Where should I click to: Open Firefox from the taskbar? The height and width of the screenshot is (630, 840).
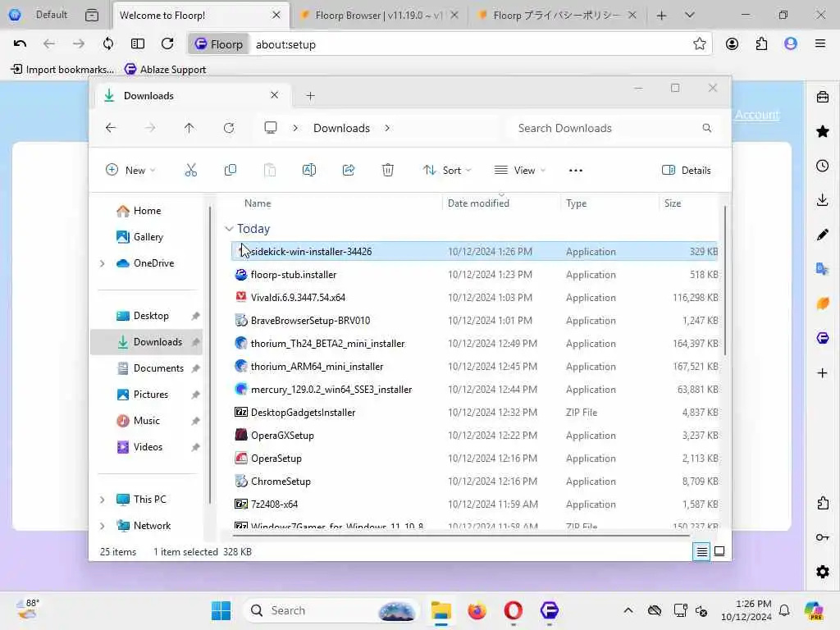click(477, 610)
